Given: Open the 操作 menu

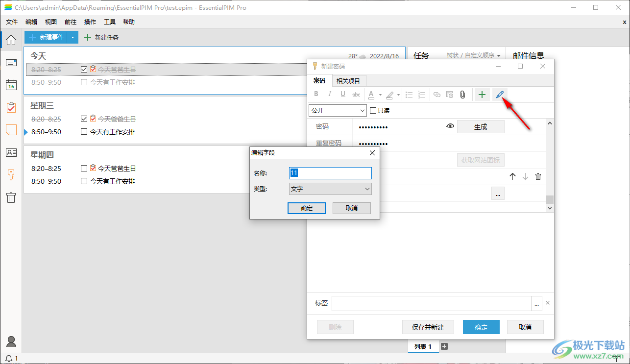Looking at the screenshot, I should [90, 22].
